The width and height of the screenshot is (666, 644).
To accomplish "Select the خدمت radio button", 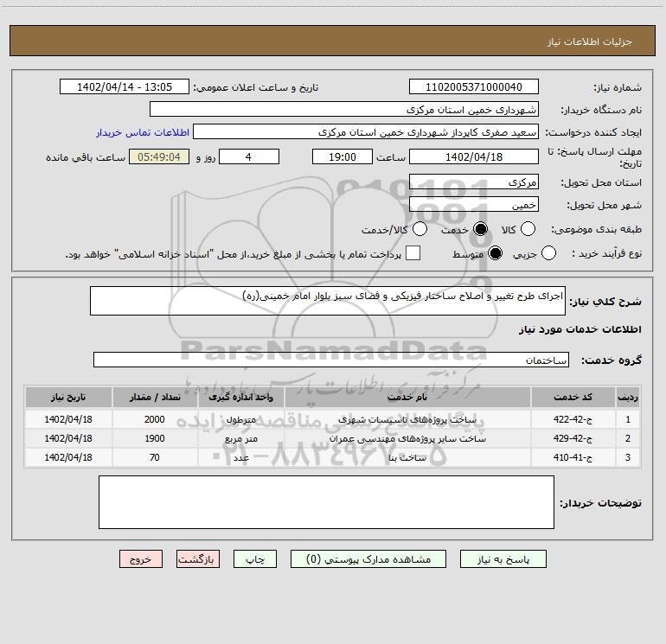I will coord(480,229).
